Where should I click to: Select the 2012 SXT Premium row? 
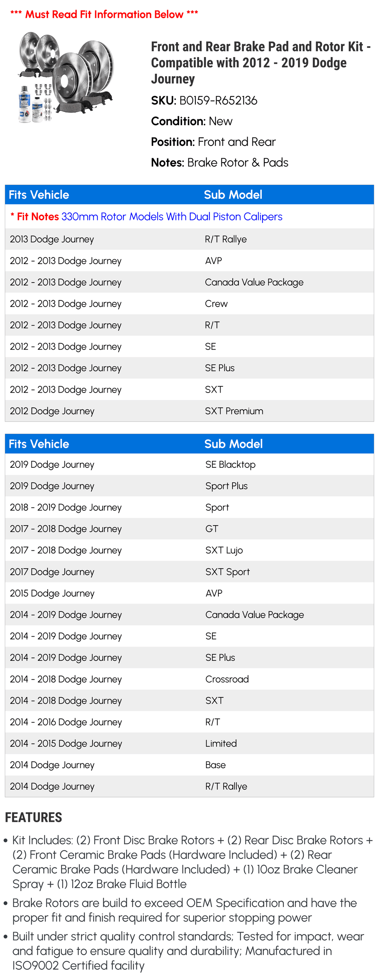pyautogui.click(x=189, y=411)
